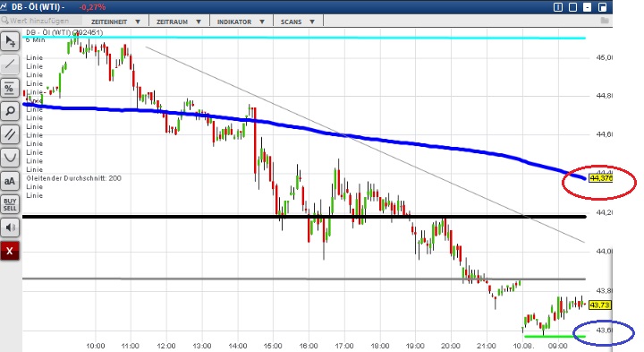Viewport: 644px width, 352px height.
Task: Open the ZEITEINHEIT dropdown
Action: pyautogui.click(x=115, y=21)
